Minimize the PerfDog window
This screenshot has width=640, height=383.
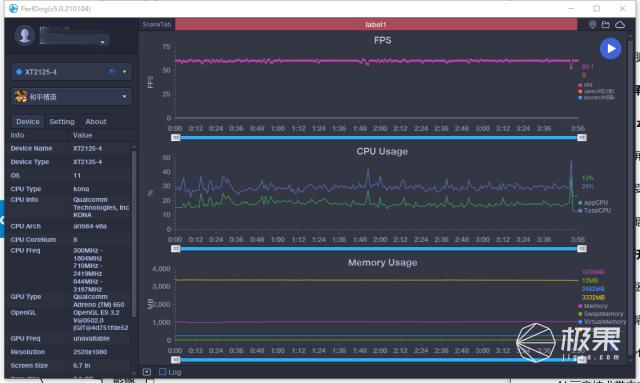pyautogui.click(x=571, y=8)
